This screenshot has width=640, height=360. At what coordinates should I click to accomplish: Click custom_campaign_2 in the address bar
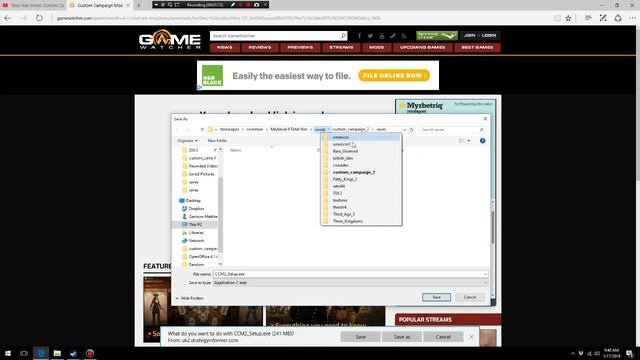click(x=351, y=129)
